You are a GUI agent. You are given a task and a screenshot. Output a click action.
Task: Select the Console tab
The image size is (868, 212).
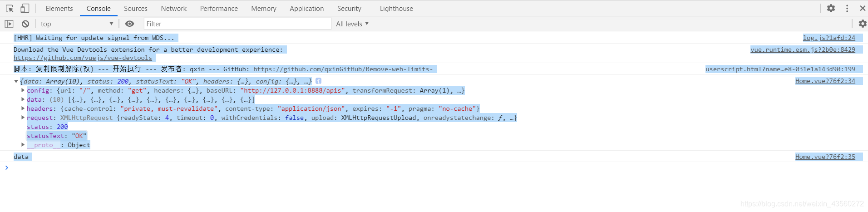(99, 8)
